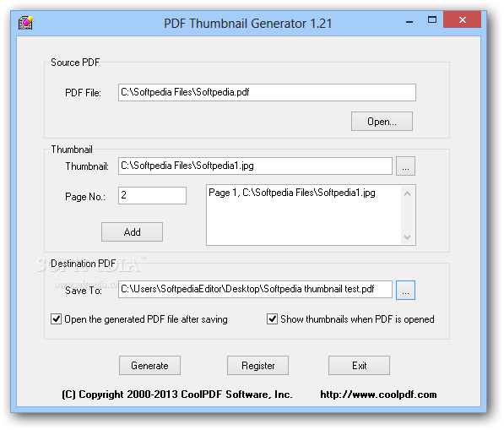Select the 'Page 1, C:\Softpedia Files\Softpedia1.jpg' list entry

point(291,193)
